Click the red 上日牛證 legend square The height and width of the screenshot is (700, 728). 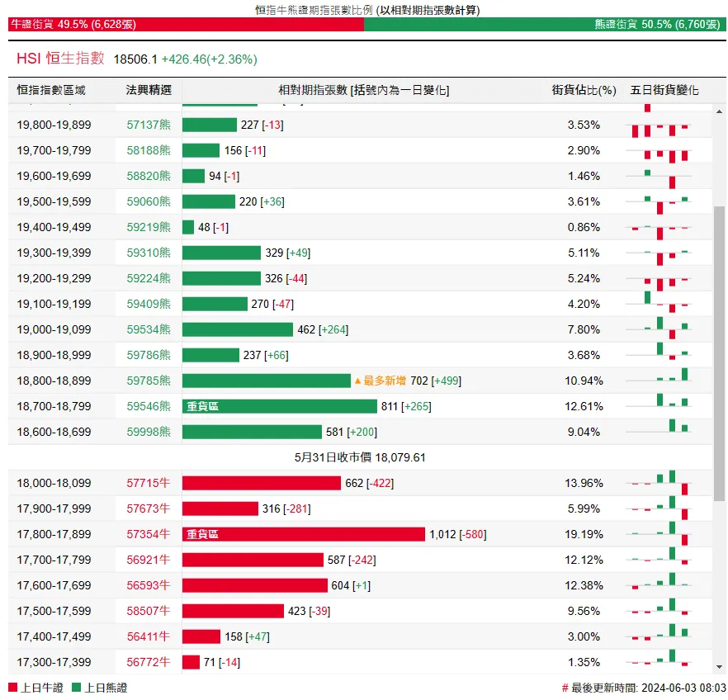pyautogui.click(x=12, y=688)
